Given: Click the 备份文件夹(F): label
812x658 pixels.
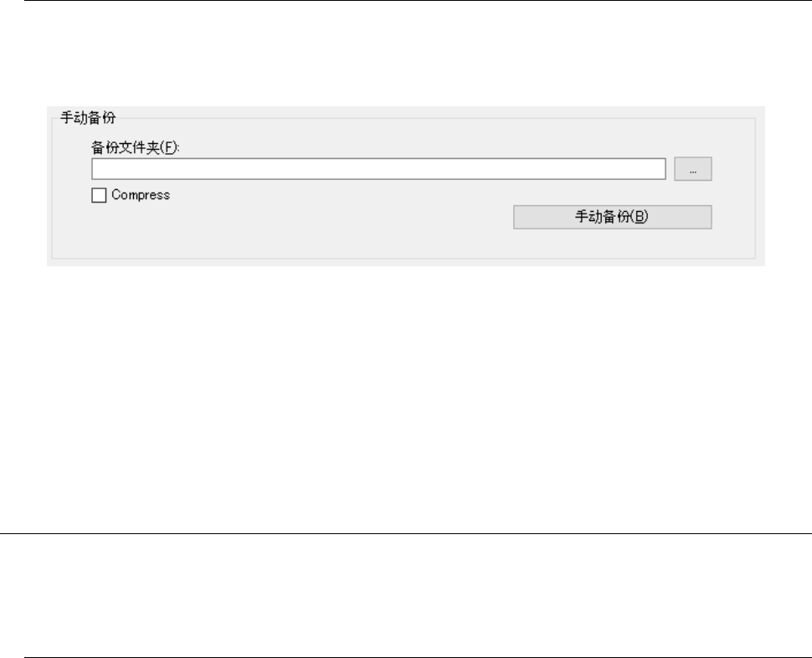Looking at the screenshot, I should click(136, 147).
